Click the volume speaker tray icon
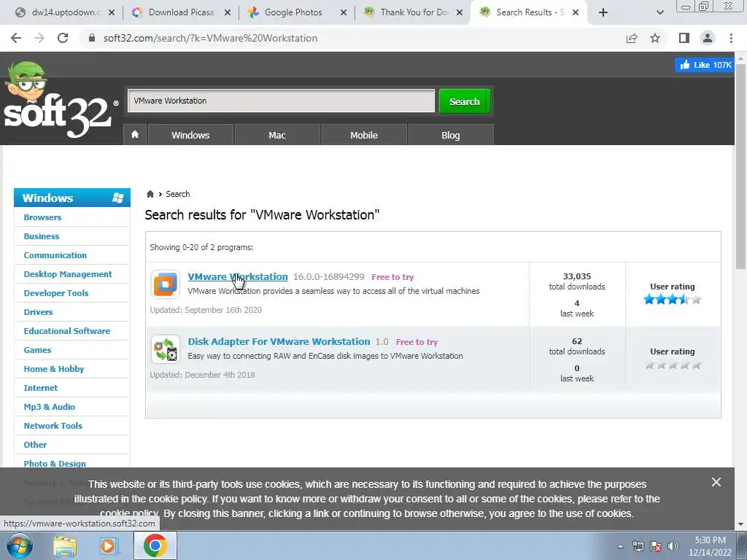This screenshot has height=560, width=747. pos(673,546)
